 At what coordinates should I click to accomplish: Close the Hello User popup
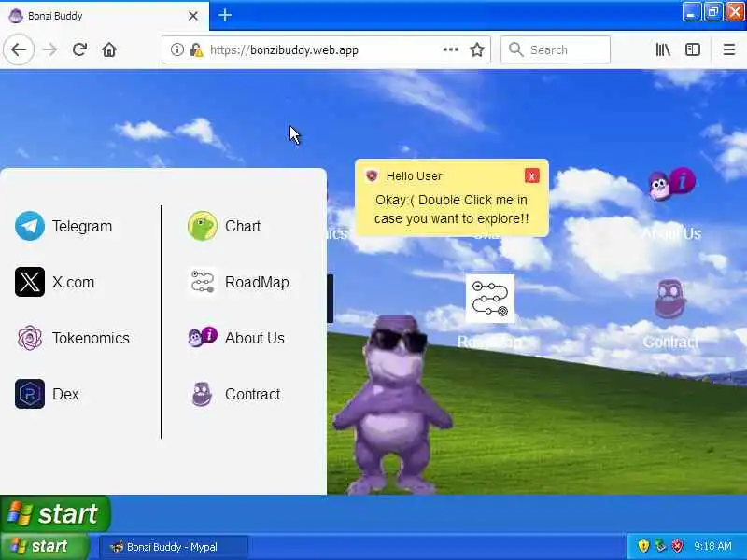pos(531,175)
